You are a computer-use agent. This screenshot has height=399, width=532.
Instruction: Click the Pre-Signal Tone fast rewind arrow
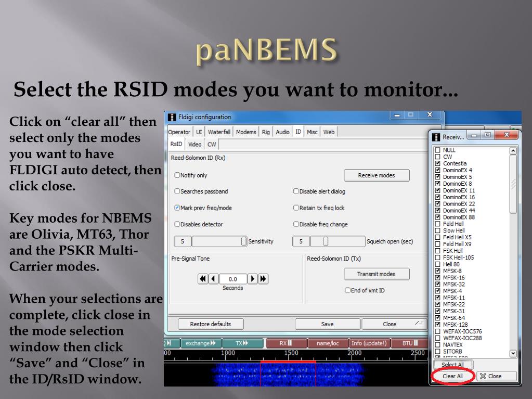coord(203,279)
